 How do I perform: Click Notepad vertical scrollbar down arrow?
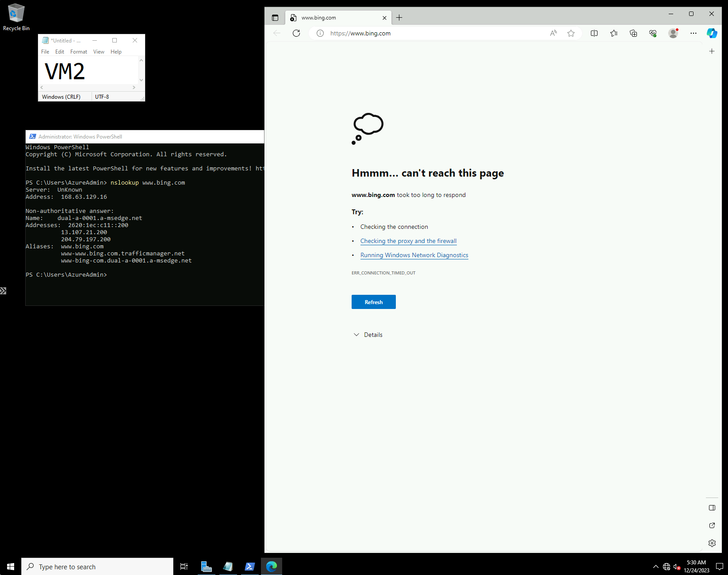coord(142,80)
